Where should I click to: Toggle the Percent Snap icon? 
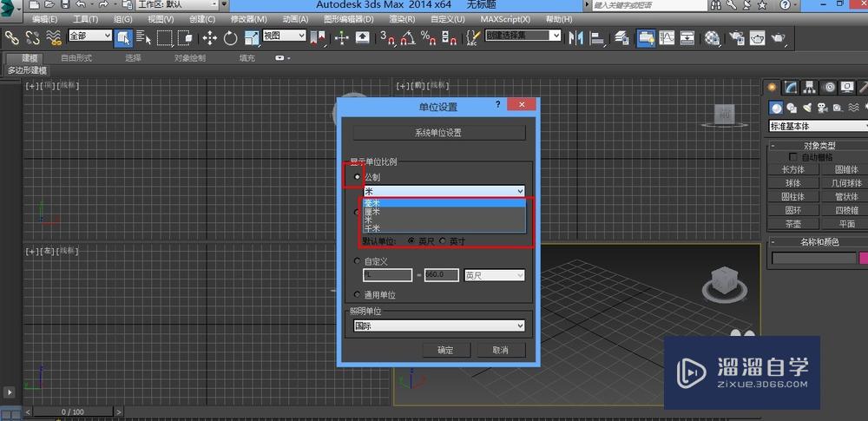click(429, 37)
